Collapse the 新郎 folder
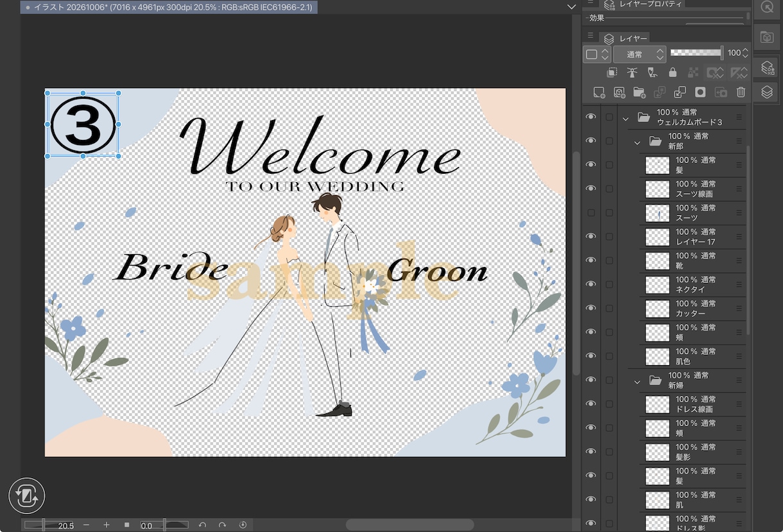 (x=637, y=141)
